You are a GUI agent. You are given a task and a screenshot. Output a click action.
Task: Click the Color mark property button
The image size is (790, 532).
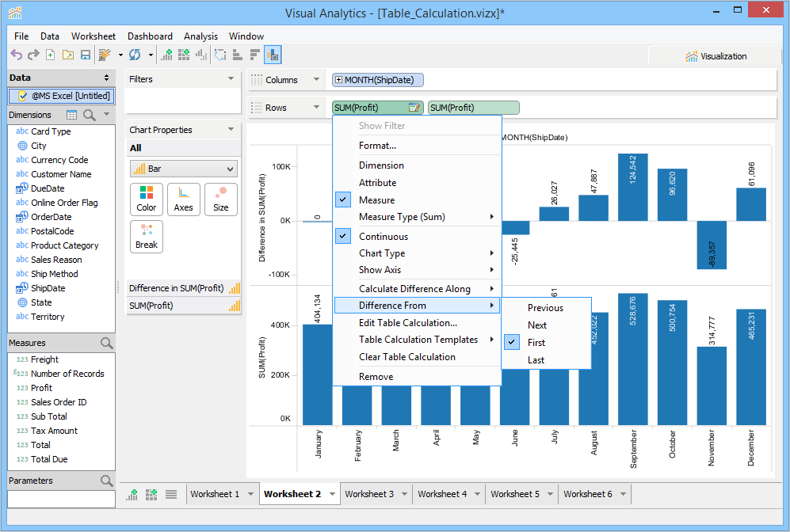146,199
